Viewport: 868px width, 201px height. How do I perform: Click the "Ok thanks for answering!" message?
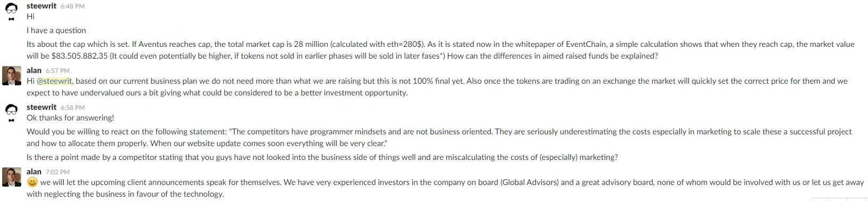70,118
